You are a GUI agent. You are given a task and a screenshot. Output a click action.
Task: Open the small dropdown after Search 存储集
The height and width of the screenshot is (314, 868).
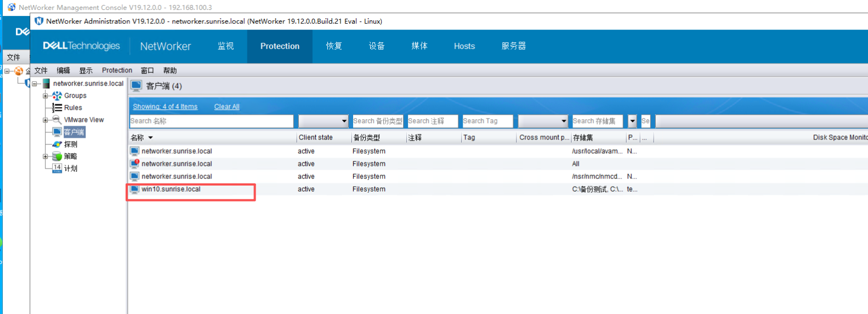pyautogui.click(x=632, y=121)
